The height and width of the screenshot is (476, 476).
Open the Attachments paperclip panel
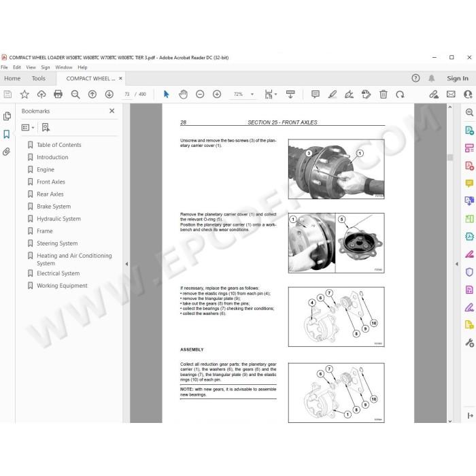click(x=6, y=152)
